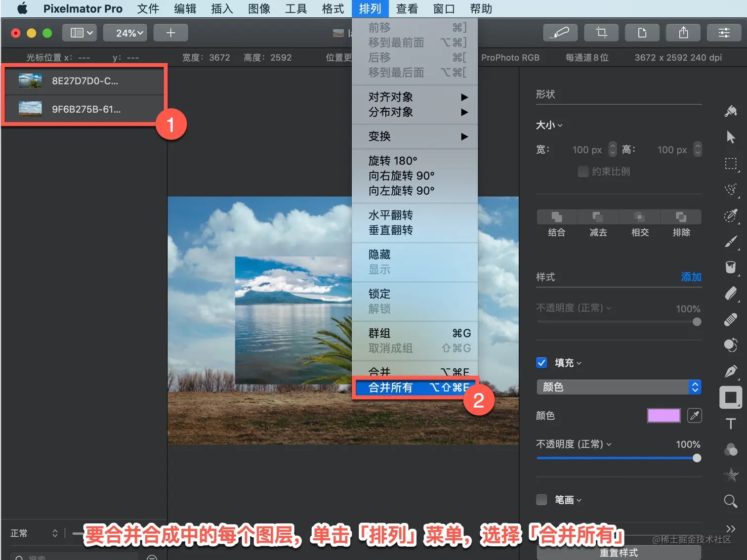The image size is (747, 560).
Task: Select the rectangular selection tool
Action: [x=731, y=163]
